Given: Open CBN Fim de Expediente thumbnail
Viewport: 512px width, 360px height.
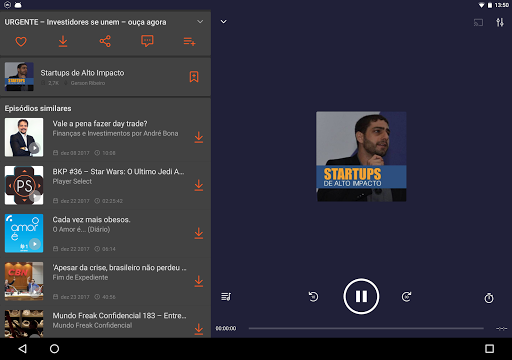Looking at the screenshot, I should tap(24, 281).
